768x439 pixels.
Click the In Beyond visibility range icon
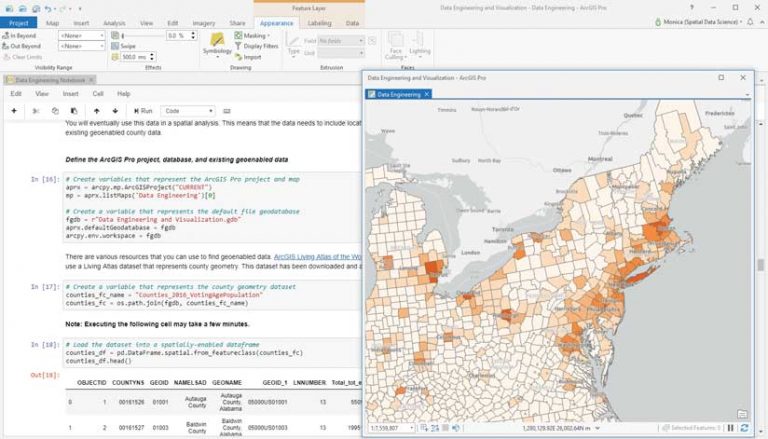tap(5, 35)
